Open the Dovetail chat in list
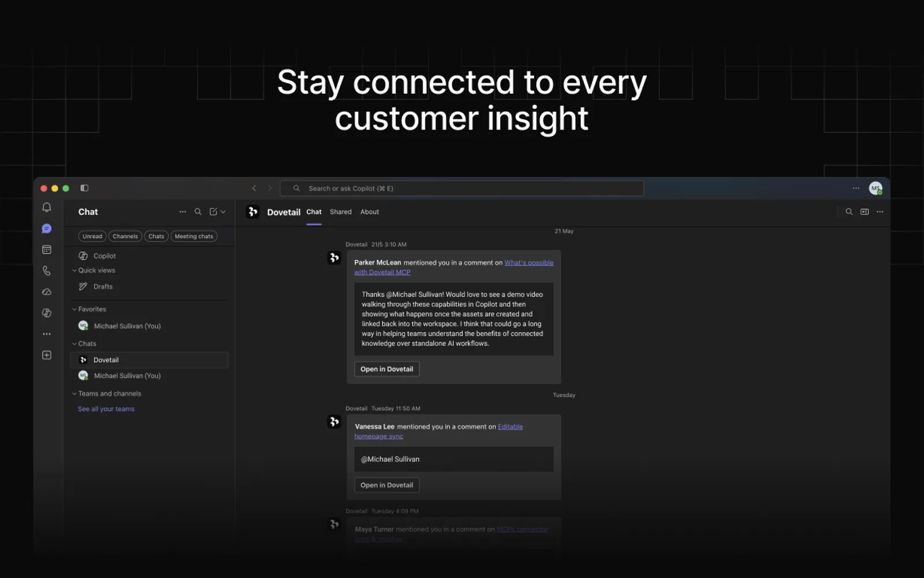This screenshot has width=924, height=578. [150, 360]
